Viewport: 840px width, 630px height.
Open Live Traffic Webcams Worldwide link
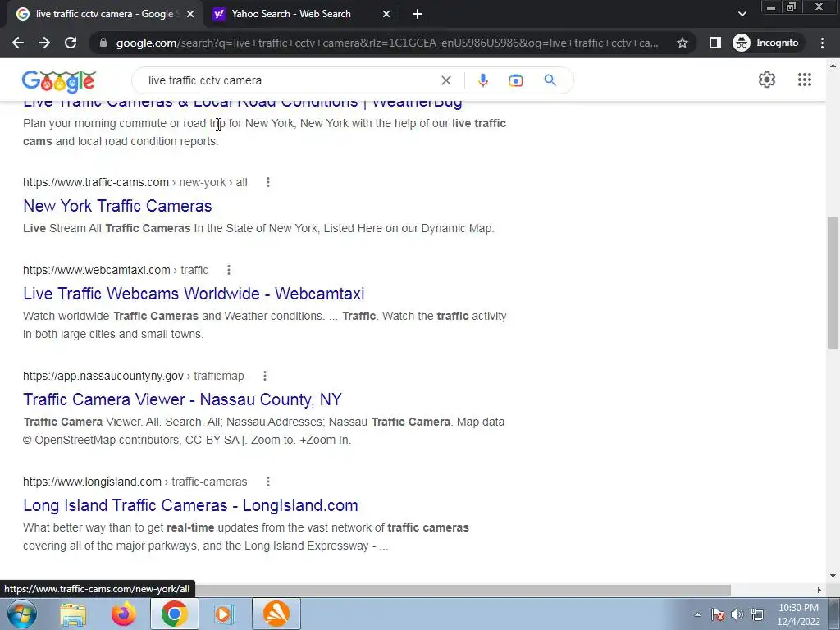pyautogui.click(x=194, y=294)
